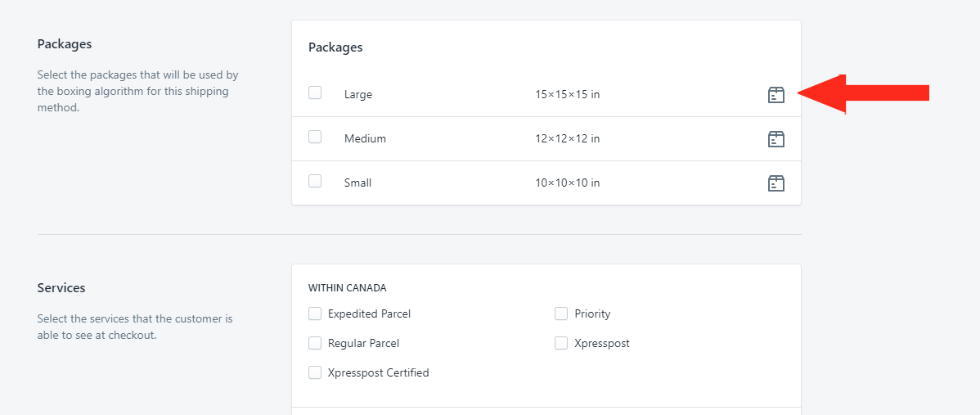Viewport: 980px width, 415px height.
Task: Check the Regular Parcel service
Action: (315, 343)
